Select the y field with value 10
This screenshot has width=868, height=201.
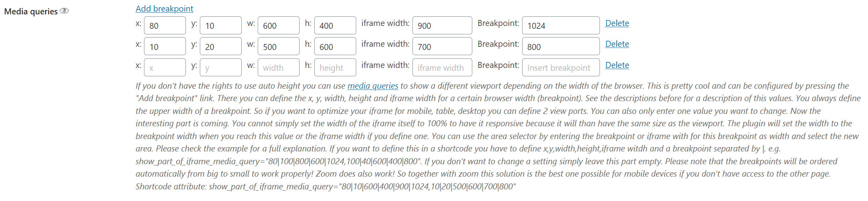(221, 25)
